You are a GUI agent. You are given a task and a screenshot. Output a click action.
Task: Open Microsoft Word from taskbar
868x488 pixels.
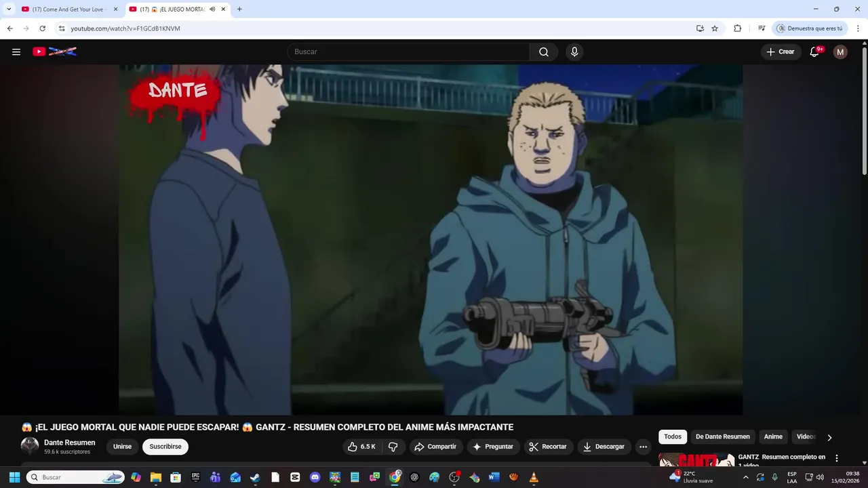(494, 477)
